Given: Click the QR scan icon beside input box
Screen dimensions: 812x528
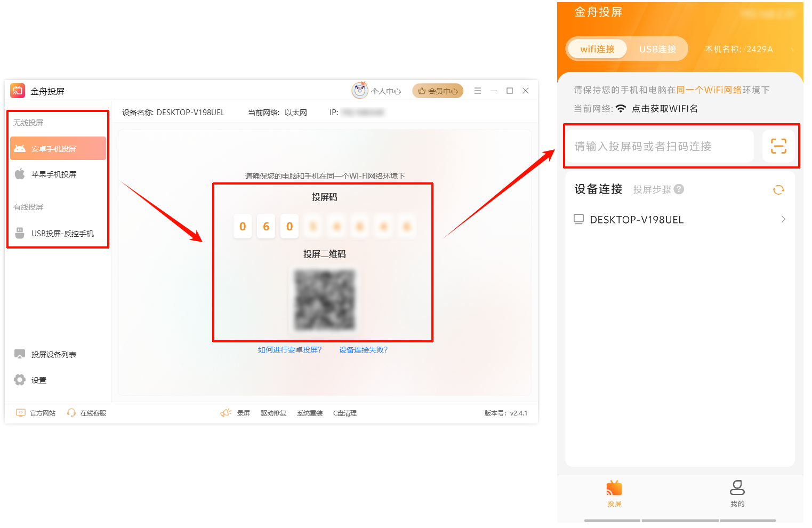Looking at the screenshot, I should 779,146.
